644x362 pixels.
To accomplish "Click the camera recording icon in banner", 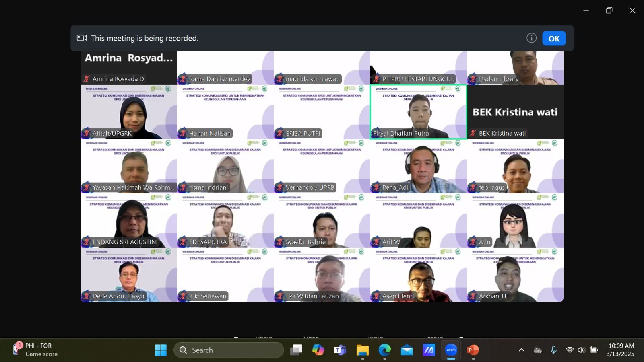I will 82,38.
